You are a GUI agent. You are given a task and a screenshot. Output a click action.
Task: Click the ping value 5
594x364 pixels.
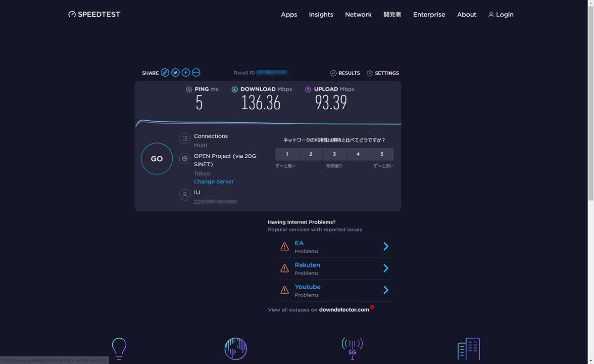click(x=199, y=102)
